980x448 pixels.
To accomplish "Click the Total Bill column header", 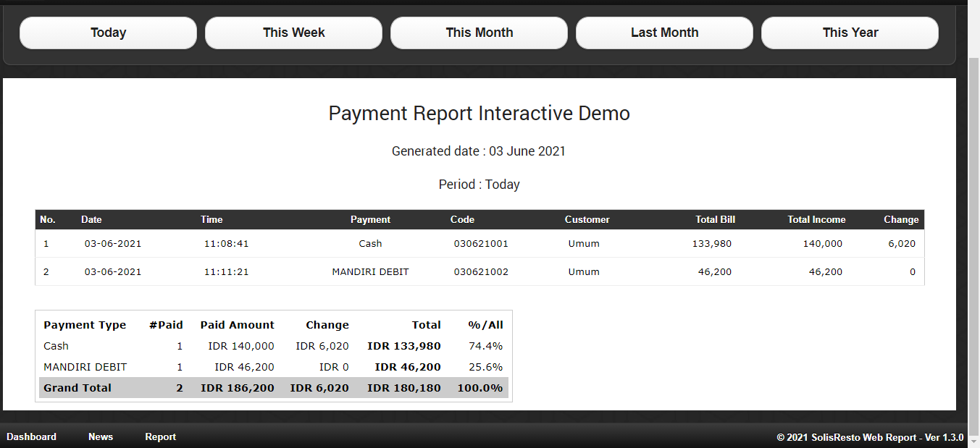I will click(x=715, y=219).
